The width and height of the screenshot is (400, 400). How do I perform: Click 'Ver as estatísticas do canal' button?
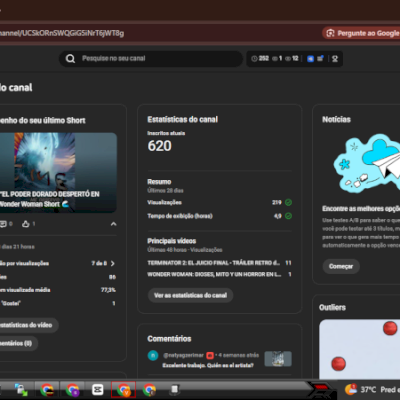click(190, 295)
